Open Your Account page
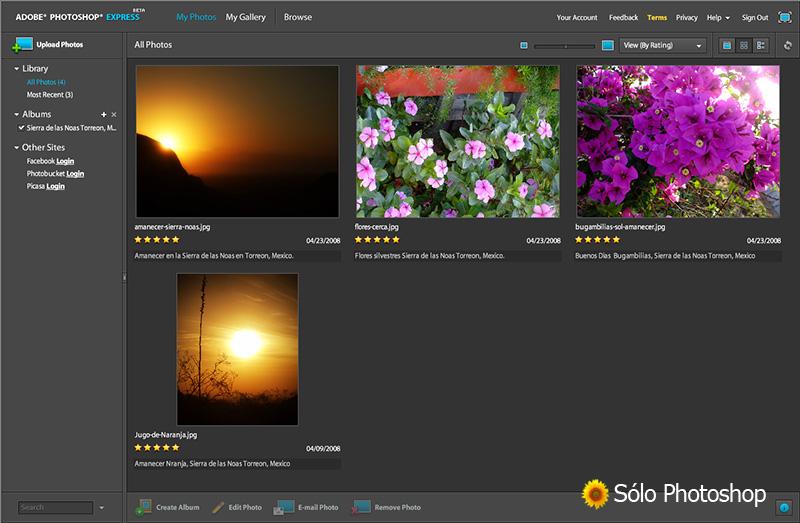The height and width of the screenshot is (523, 800). (x=577, y=17)
